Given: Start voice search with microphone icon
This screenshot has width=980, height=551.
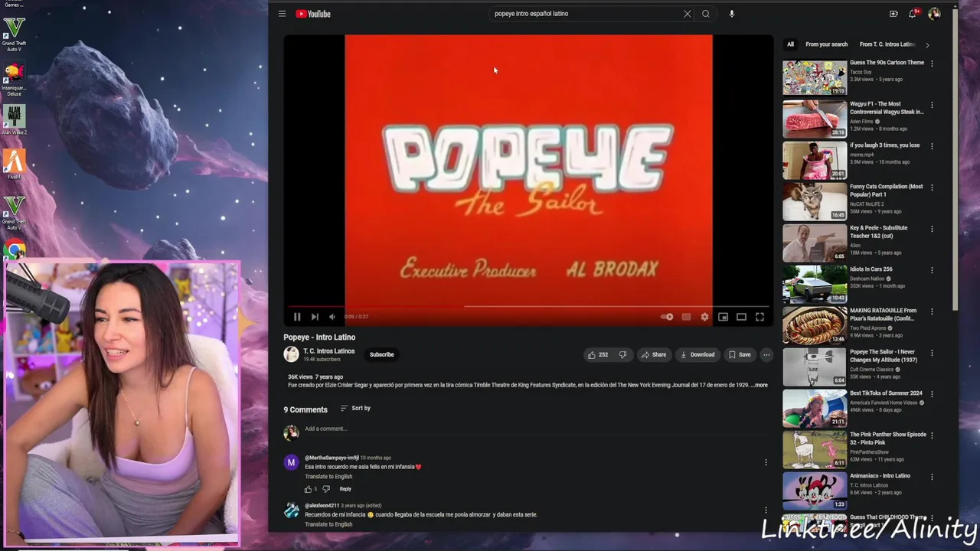Looking at the screenshot, I should click(x=732, y=14).
